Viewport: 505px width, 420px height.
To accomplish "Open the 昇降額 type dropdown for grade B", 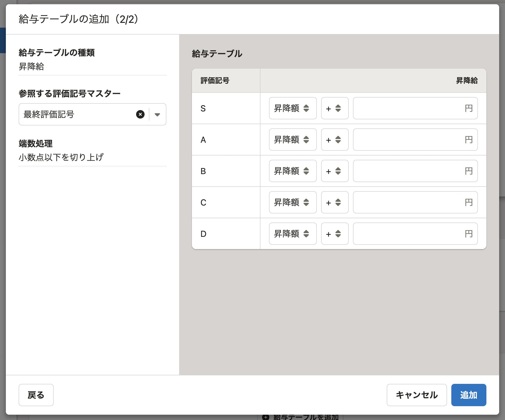I will click(292, 171).
